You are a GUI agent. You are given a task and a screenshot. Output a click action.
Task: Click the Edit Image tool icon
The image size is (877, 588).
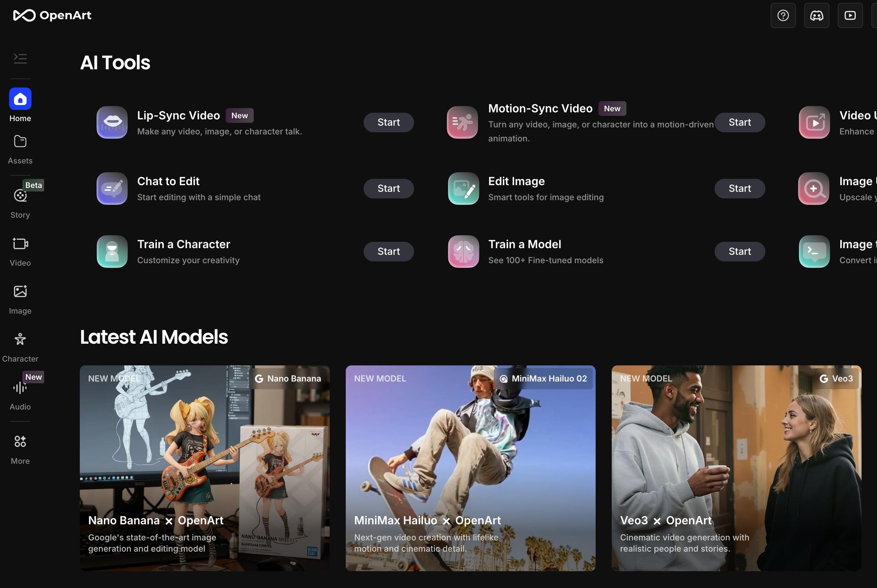pyautogui.click(x=463, y=188)
